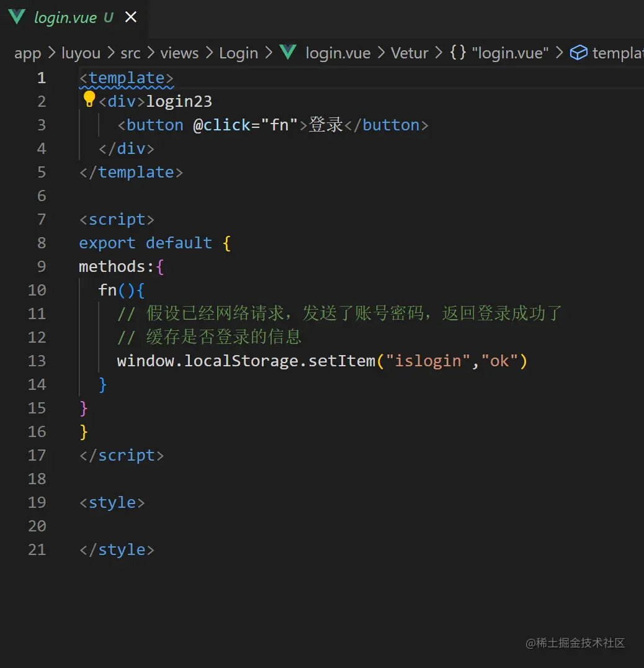Click the Vue logo icon in login.vue tab
The width and height of the screenshot is (644, 668).
(x=17, y=17)
